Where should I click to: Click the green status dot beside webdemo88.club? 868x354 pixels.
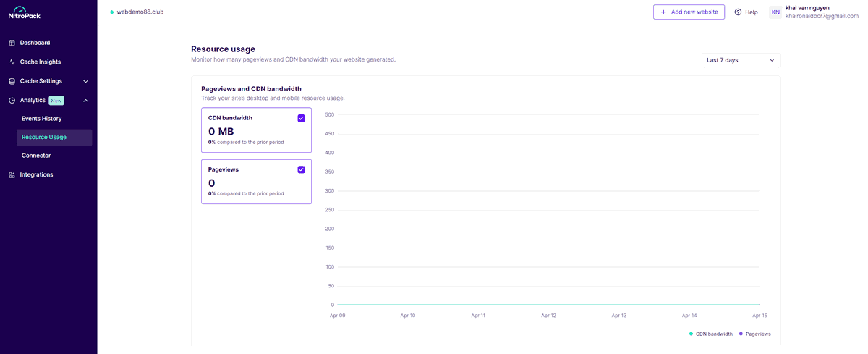tap(112, 12)
